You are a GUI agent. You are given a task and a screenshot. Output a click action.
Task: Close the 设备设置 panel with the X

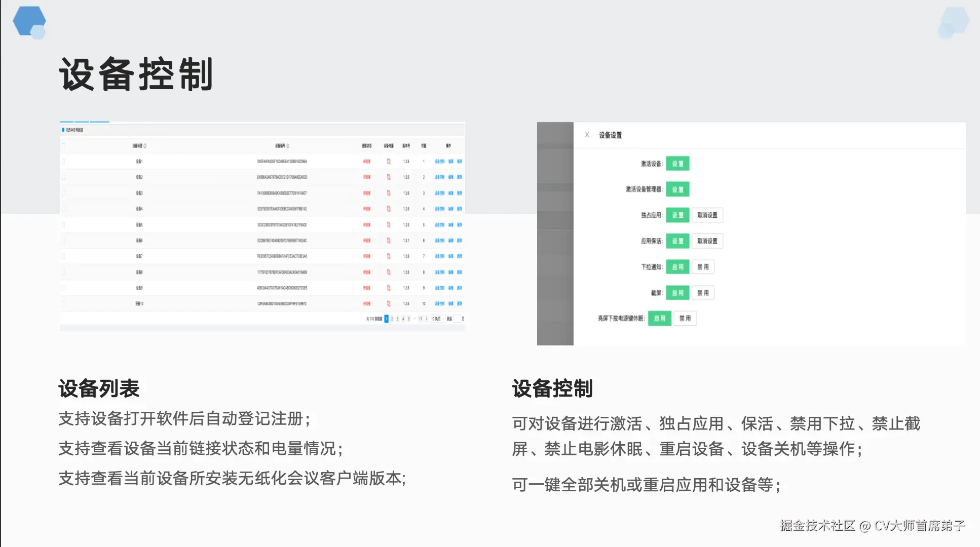tap(587, 135)
